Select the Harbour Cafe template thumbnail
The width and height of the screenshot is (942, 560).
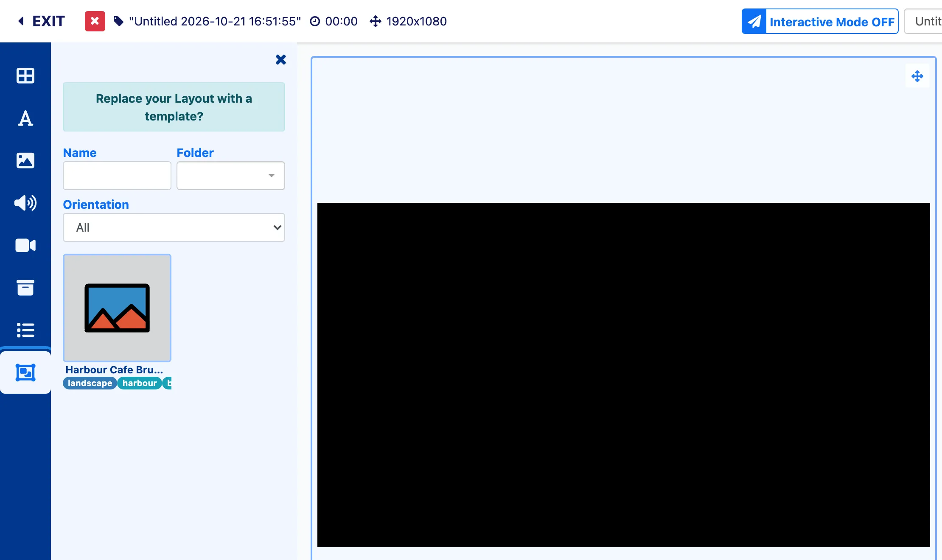[117, 308]
